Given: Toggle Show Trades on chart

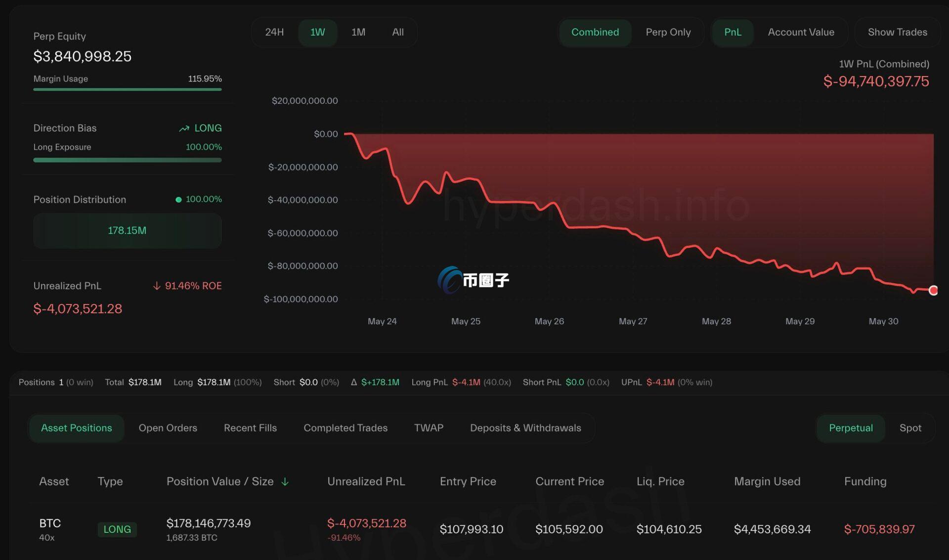Looking at the screenshot, I should (x=897, y=32).
